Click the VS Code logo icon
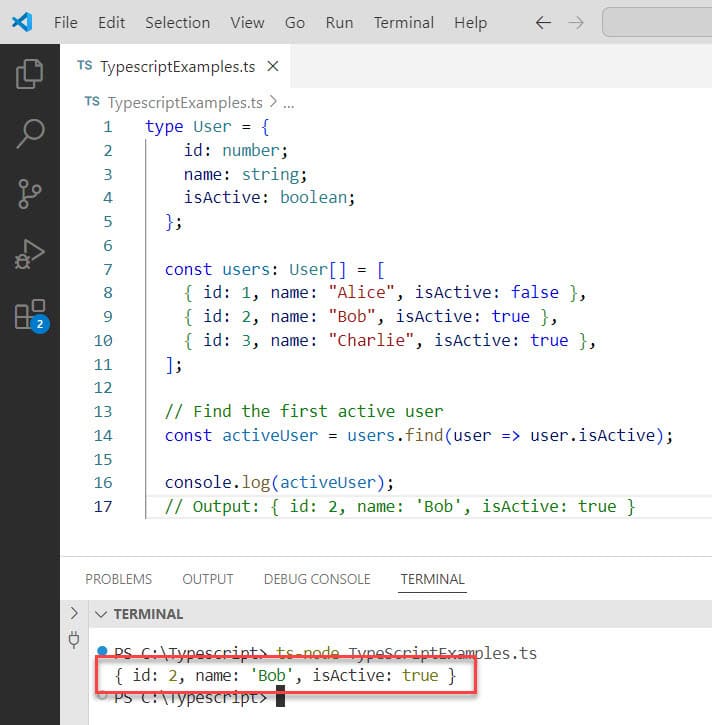712x725 pixels. [x=22, y=22]
